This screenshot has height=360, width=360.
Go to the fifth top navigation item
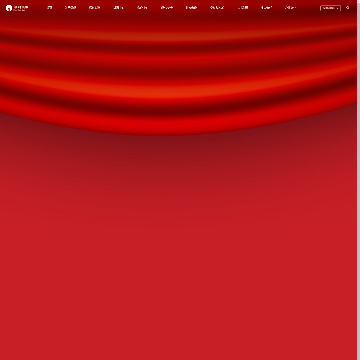[142, 8]
